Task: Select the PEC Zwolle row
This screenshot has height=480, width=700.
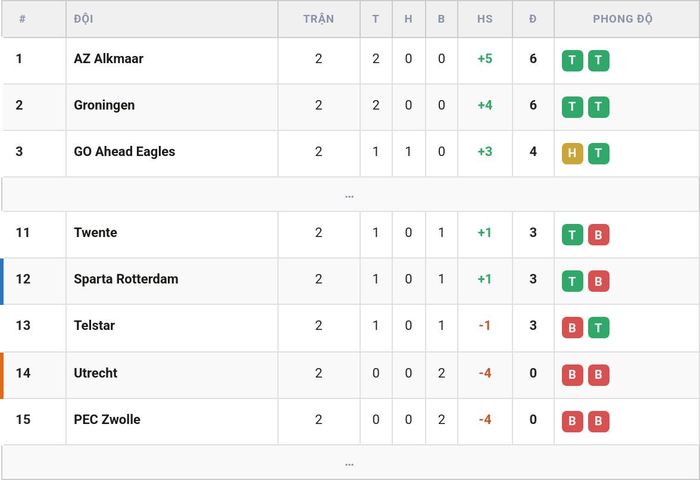Action: 350,422
